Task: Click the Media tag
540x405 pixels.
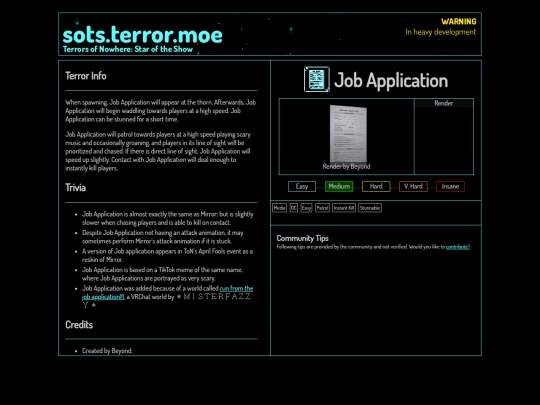Action: point(279,208)
